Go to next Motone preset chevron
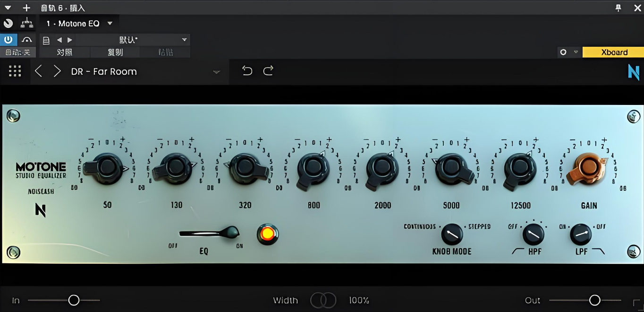644x312 pixels. click(57, 71)
